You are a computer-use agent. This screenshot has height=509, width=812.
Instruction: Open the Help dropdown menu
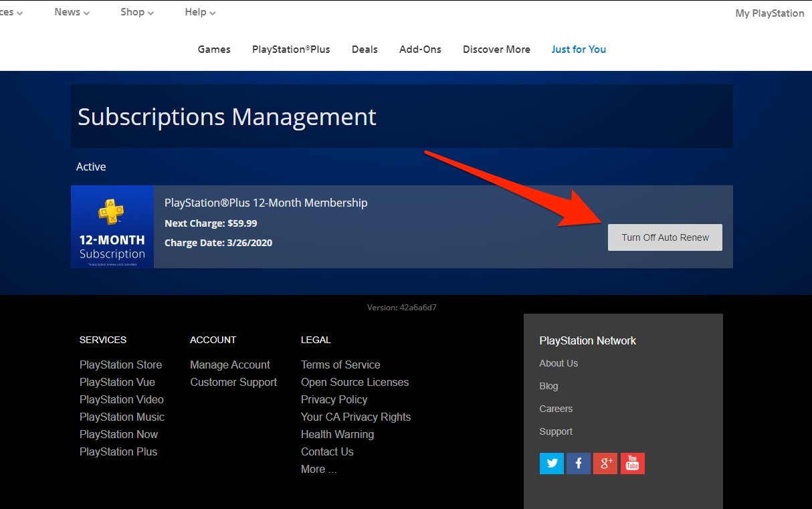coord(199,11)
